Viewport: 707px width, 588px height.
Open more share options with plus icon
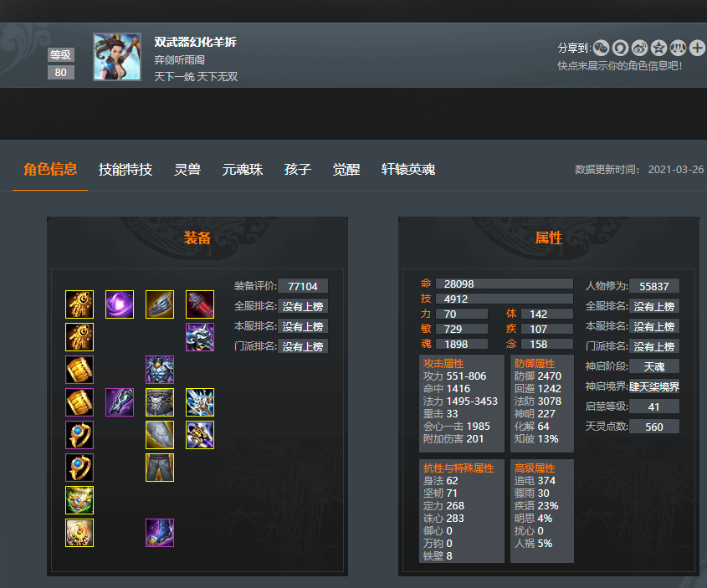tap(697, 48)
